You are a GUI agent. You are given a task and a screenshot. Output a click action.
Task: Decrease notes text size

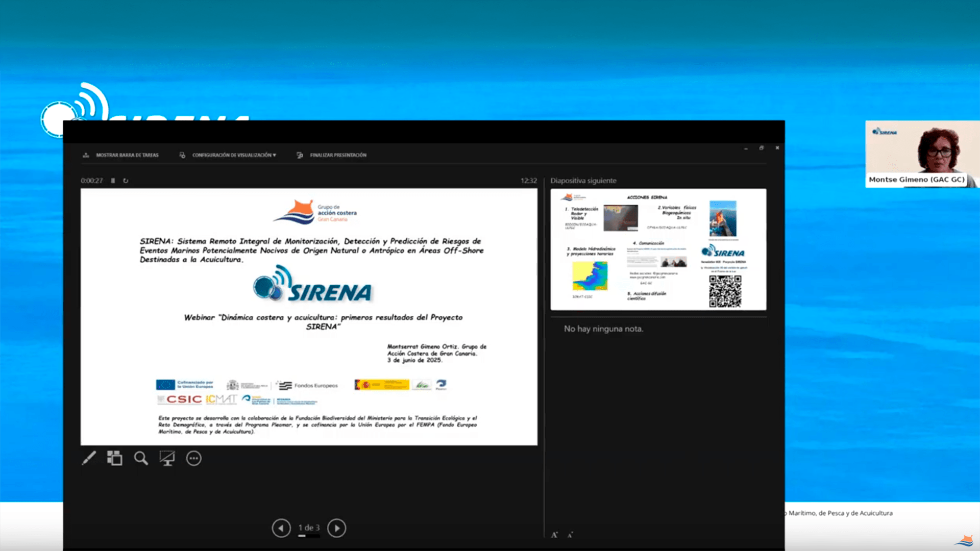click(x=570, y=535)
